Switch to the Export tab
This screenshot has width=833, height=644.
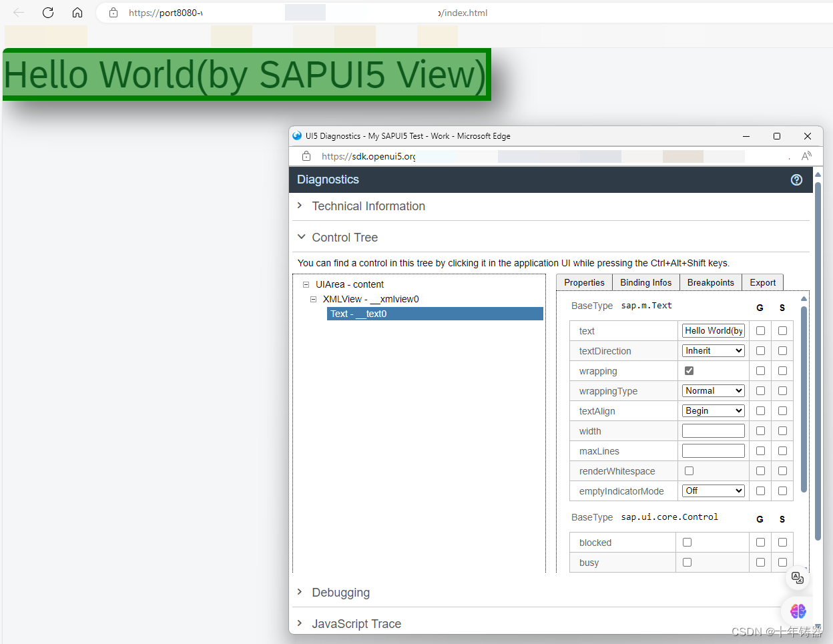pyautogui.click(x=762, y=282)
